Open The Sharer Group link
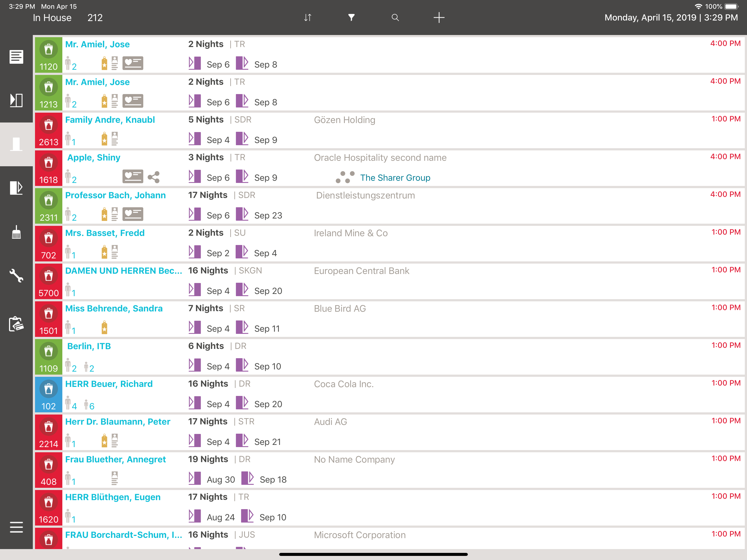747x560 pixels. [395, 178]
